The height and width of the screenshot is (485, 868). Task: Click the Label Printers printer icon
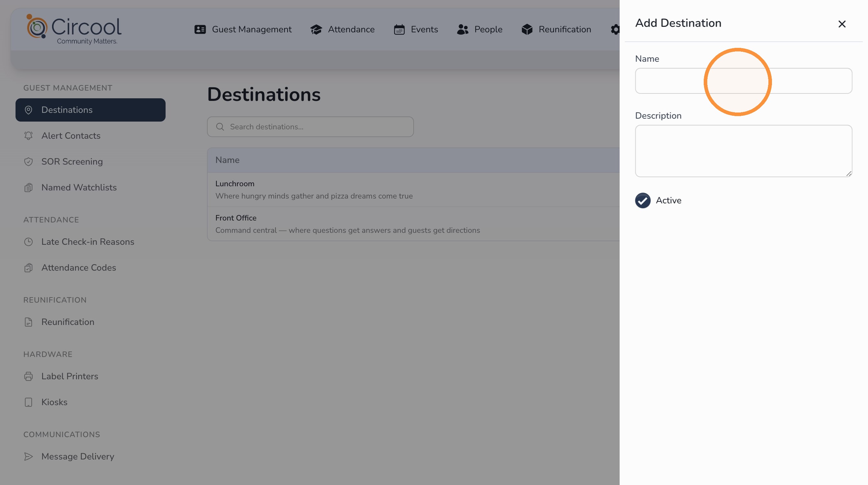point(29,376)
